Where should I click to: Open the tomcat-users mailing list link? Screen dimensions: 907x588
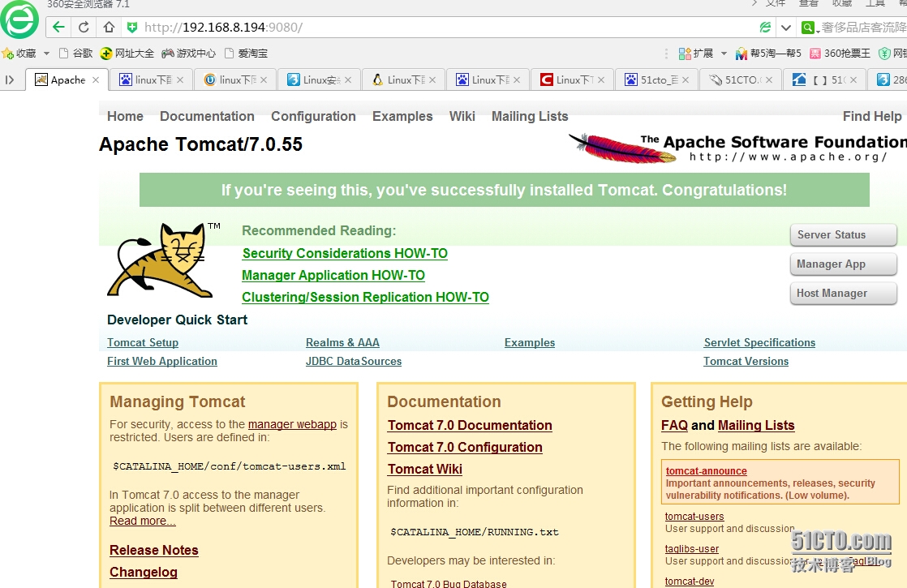[x=694, y=517]
